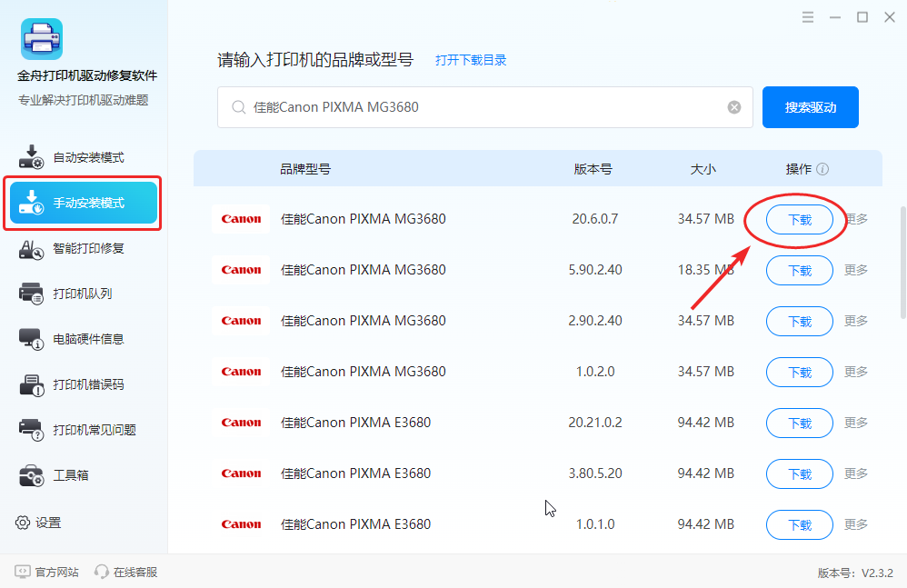
Task: Click Canon logo of version 1.0.2.0 row
Action: point(241,372)
